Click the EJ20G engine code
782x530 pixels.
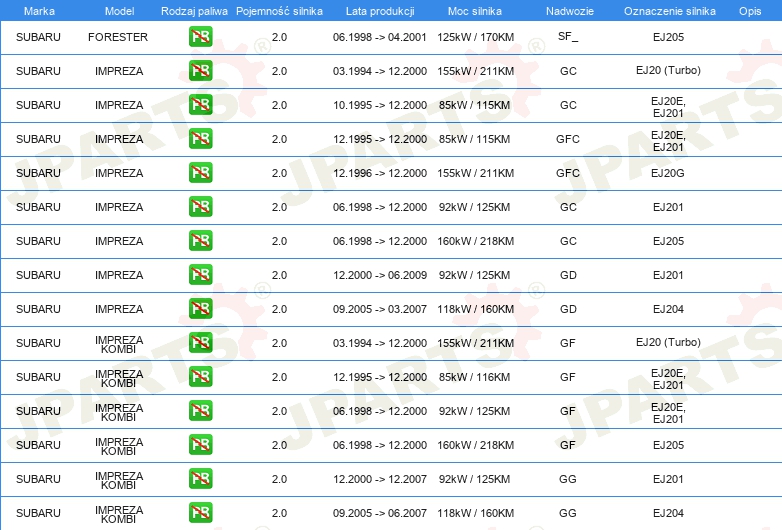[668, 173]
